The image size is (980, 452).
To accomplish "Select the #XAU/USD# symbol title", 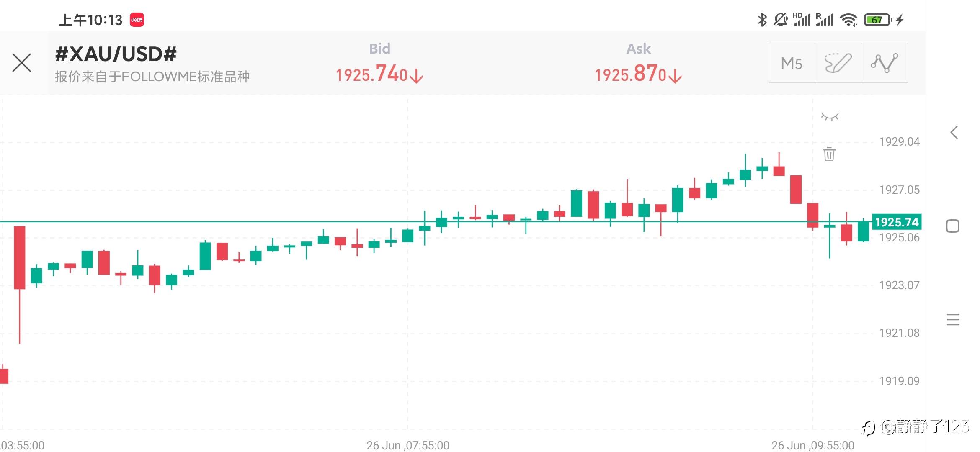I will (x=116, y=54).
